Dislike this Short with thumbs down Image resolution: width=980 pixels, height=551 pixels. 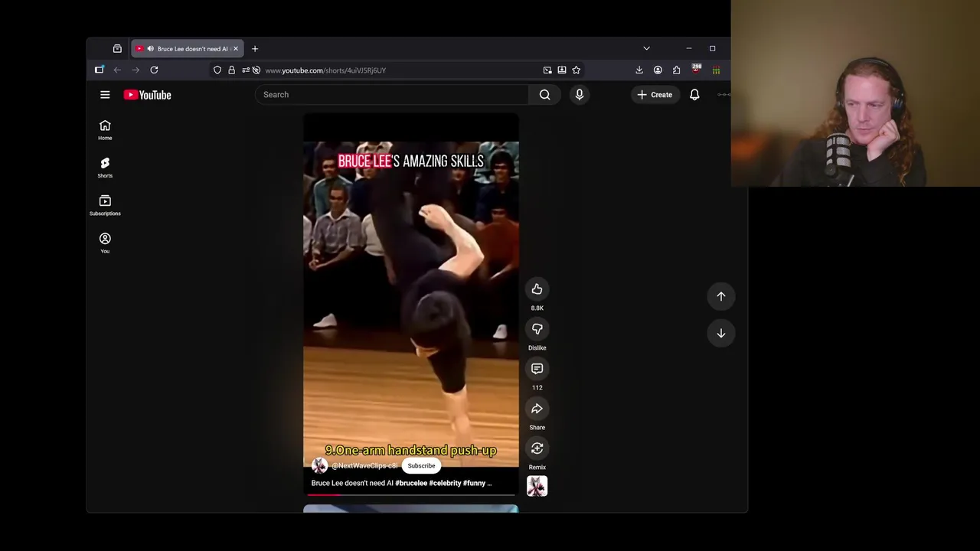point(537,329)
